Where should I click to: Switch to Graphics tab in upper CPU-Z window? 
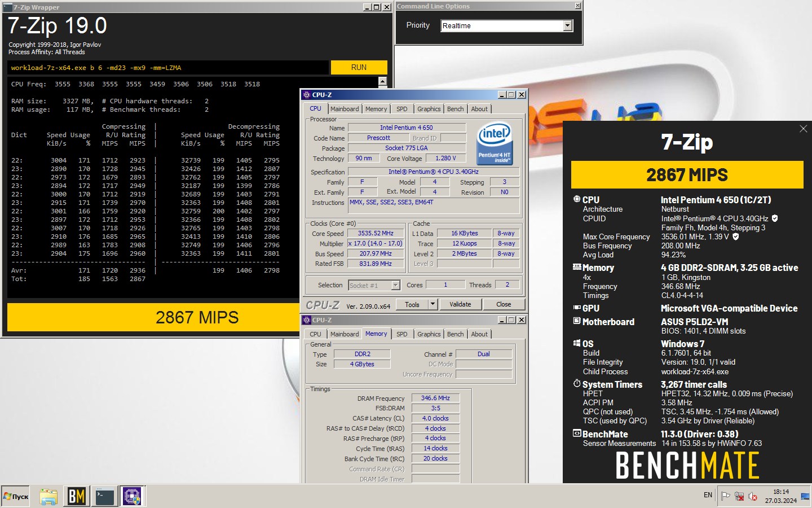pos(429,109)
